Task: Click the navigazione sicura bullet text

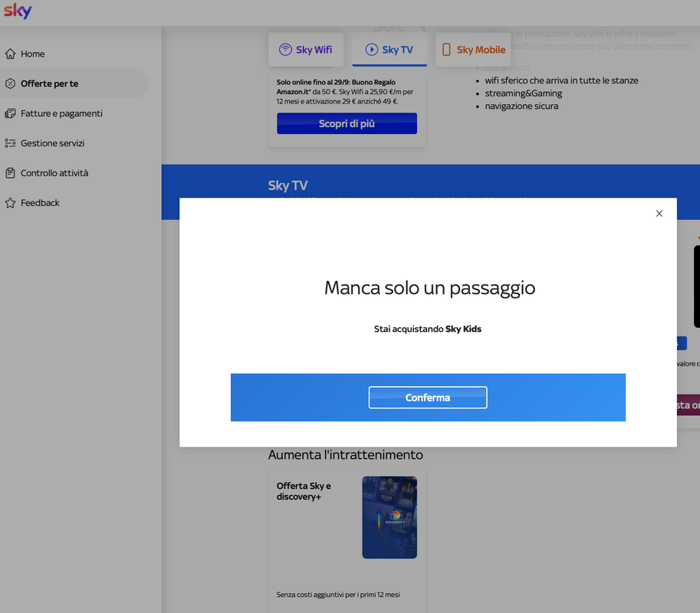Action: point(521,107)
